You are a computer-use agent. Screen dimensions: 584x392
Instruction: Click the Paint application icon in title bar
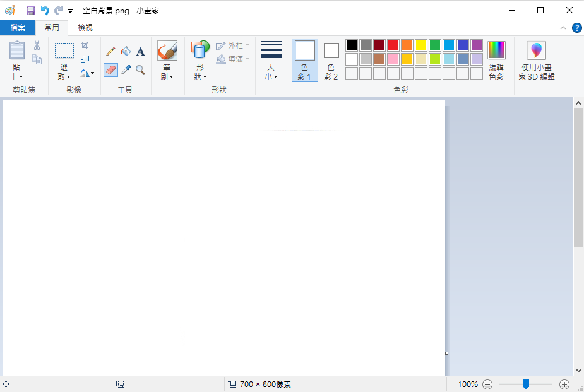click(10, 11)
